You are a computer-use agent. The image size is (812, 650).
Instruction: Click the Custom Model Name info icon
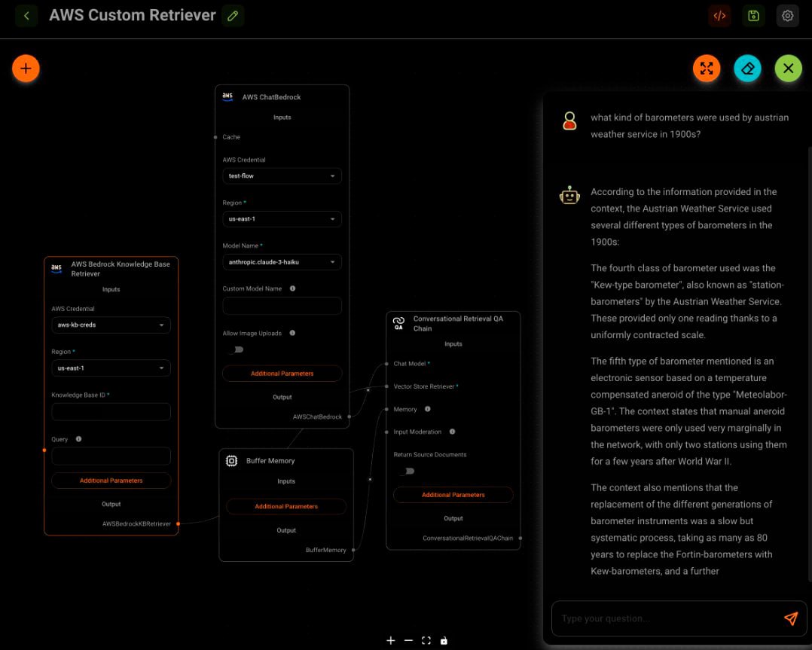pyautogui.click(x=292, y=288)
